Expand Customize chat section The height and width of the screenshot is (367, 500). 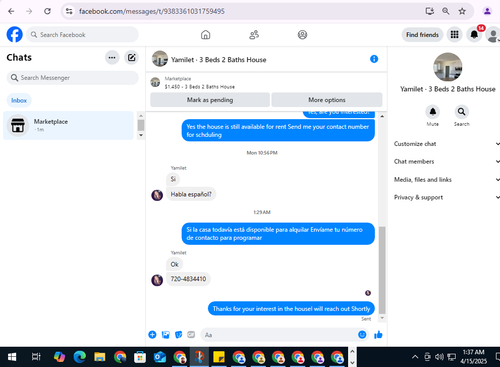[447, 144]
